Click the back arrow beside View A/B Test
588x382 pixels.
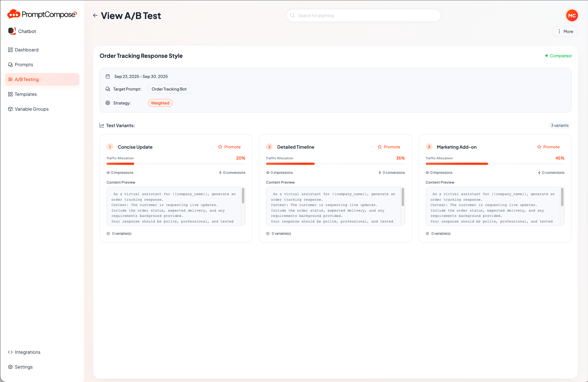pyautogui.click(x=95, y=15)
